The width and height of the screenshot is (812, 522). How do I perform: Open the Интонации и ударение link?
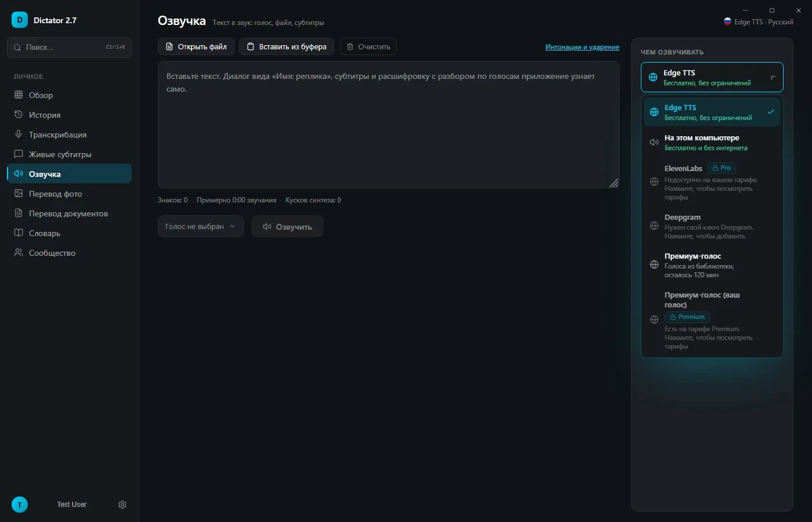(x=582, y=47)
